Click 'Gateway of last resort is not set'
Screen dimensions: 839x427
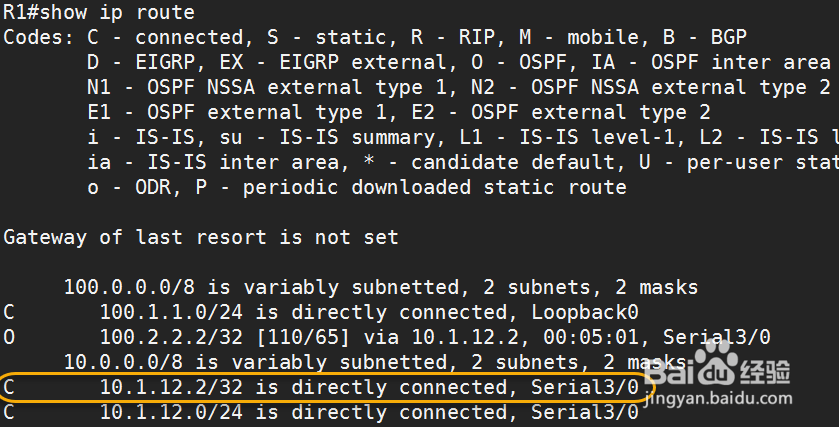201,237
